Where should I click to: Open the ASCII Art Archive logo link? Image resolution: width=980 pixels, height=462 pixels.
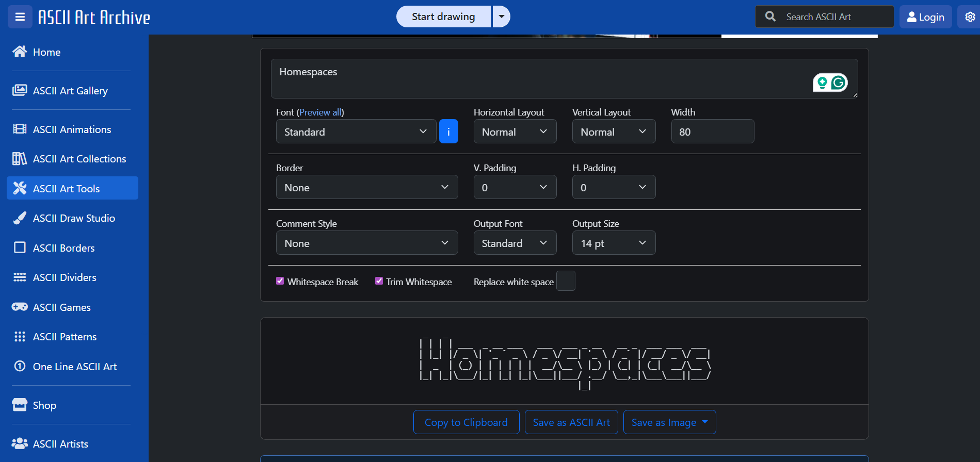click(x=94, y=18)
